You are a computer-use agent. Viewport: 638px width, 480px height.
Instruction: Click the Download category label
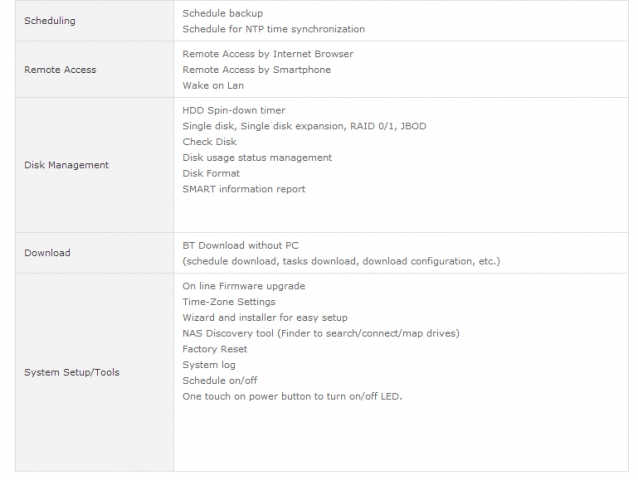tap(47, 253)
